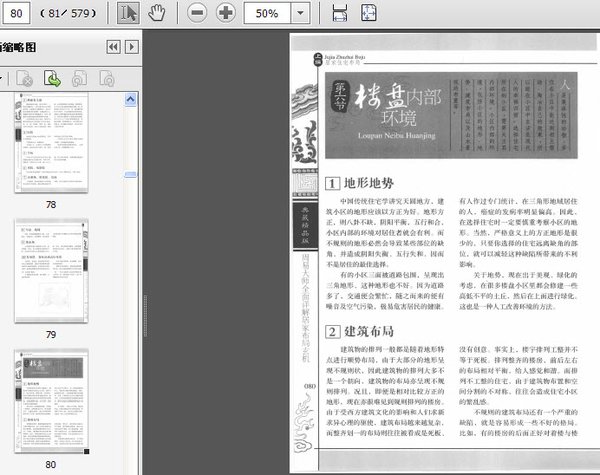Open page 78 thumbnail
Image resolution: width=600 pixels, height=475 pixels.
[50, 148]
